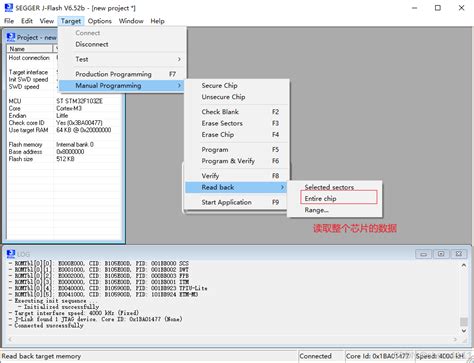Choose Start Application entry

237,202
